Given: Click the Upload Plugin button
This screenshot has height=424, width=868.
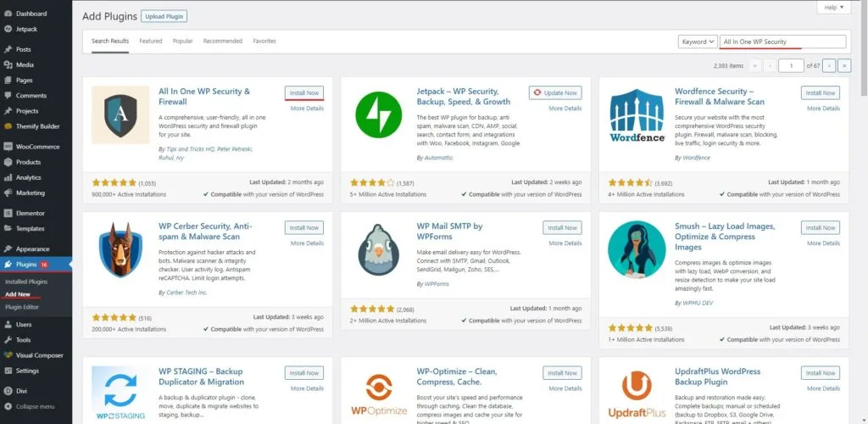Looking at the screenshot, I should click(x=164, y=17).
